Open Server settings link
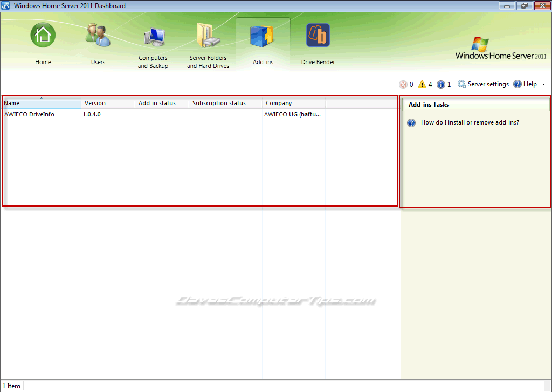Viewport: 552px width, 392px height. point(488,84)
